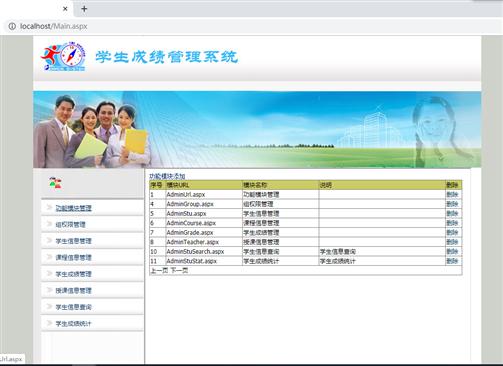Image resolution: width=503 pixels, height=366 pixels.
Task: Click arrow icon beside 学生成绩统计 sidebar item
Action: click(x=49, y=323)
